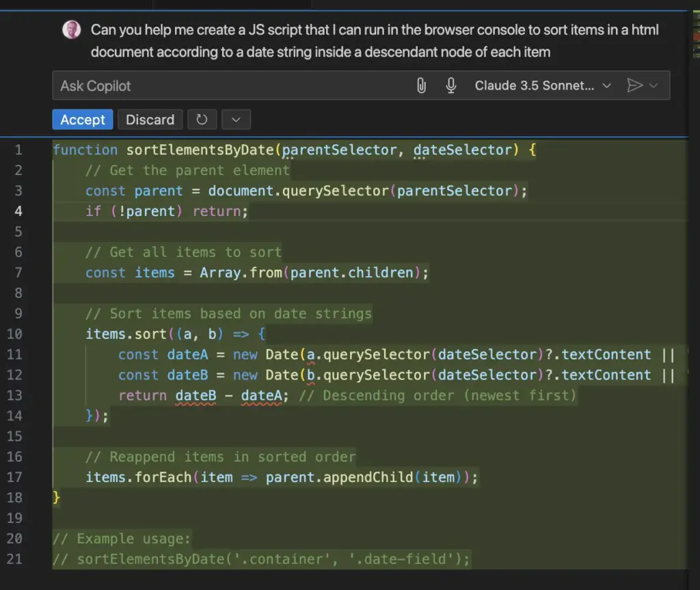The image size is (700, 590).
Task: Click the dateB variable declaration on line 12
Action: point(187,375)
